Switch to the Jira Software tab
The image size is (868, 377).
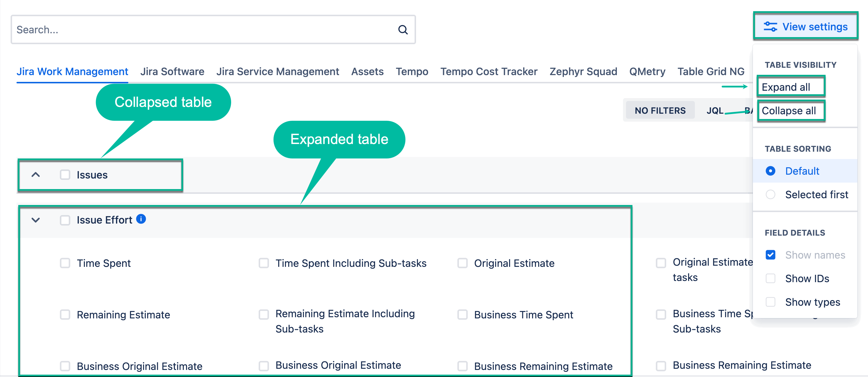point(172,72)
